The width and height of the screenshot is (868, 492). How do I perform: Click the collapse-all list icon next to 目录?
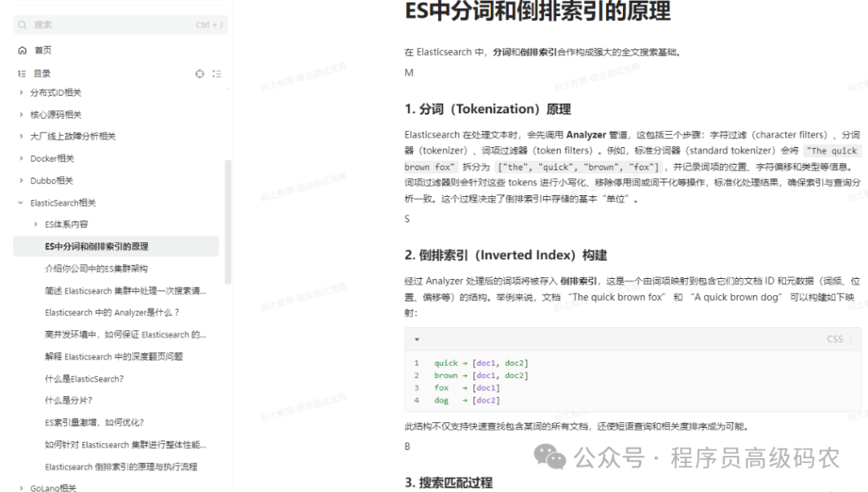pos(217,73)
